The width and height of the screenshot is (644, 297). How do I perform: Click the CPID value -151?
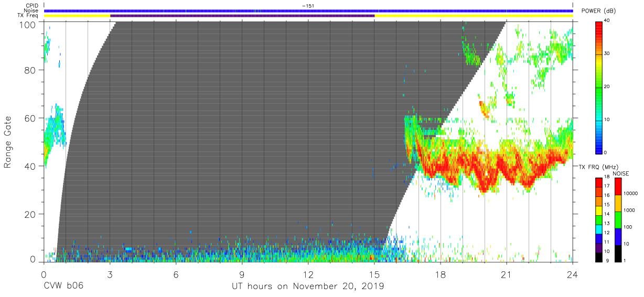tap(308, 6)
